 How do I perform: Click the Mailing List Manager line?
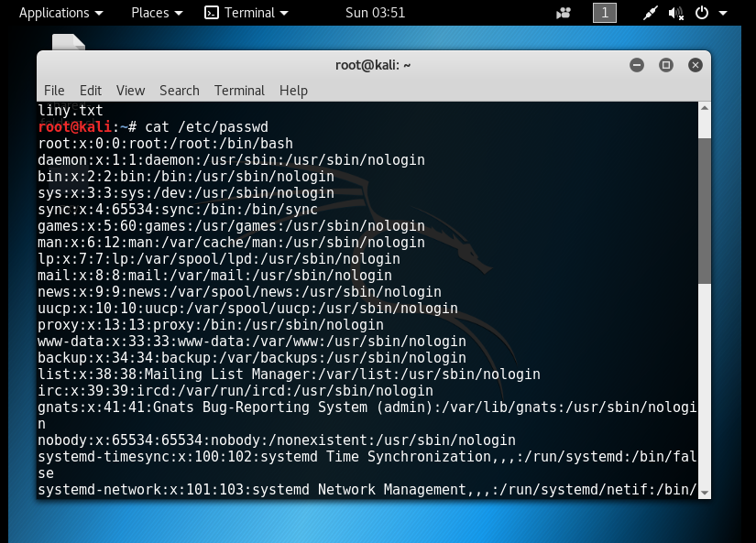[290, 375]
